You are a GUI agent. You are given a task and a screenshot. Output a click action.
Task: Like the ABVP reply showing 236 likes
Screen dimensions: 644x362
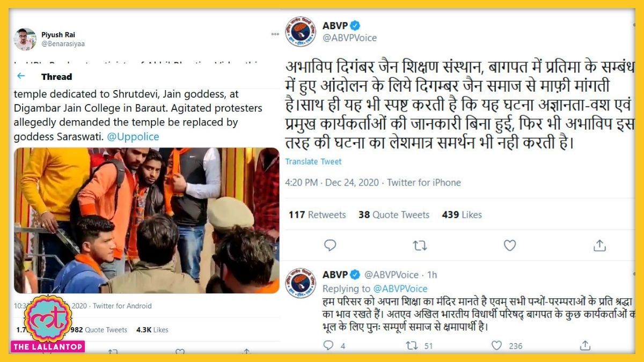pos(497,345)
